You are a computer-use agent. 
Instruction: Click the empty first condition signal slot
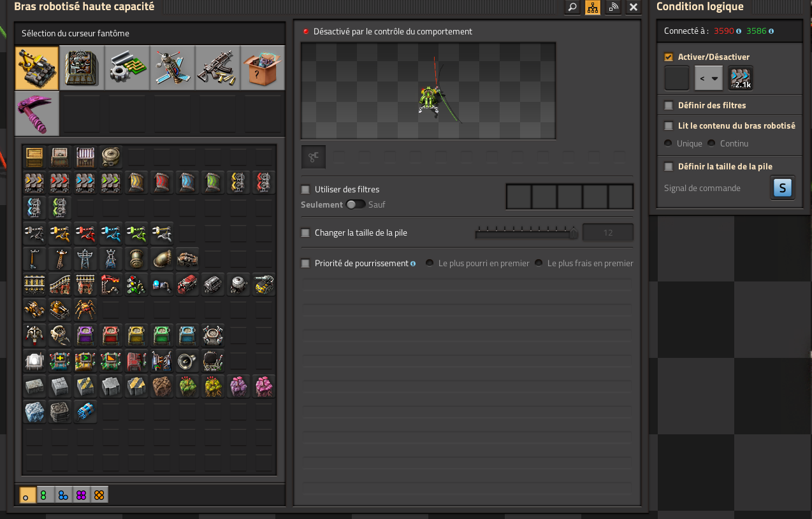[x=677, y=78]
